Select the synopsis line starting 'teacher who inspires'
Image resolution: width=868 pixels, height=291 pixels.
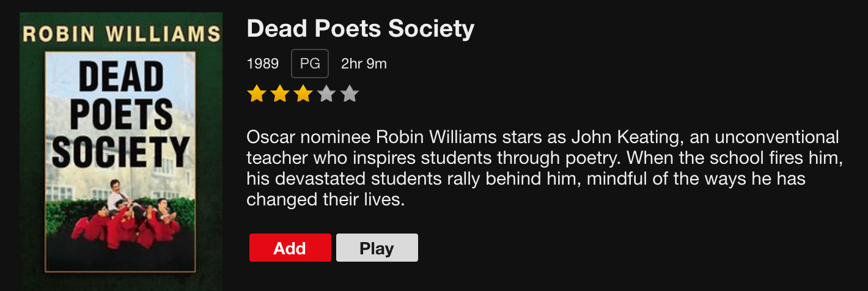(x=545, y=158)
